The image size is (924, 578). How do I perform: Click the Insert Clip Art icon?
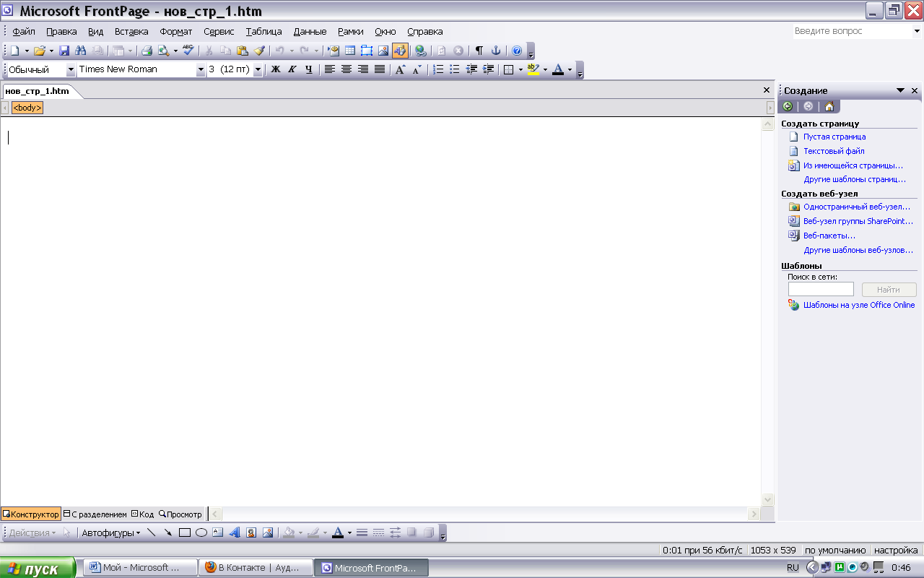(251, 532)
